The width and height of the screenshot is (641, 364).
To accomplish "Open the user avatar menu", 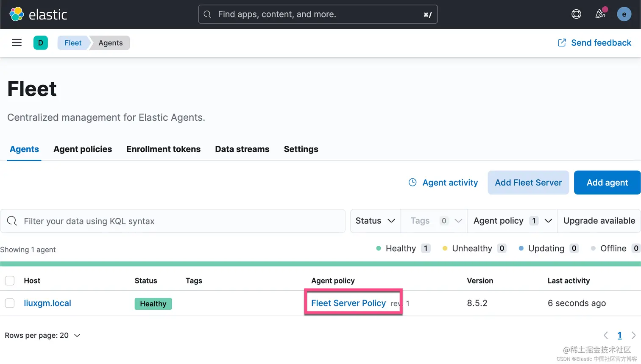I will point(624,14).
